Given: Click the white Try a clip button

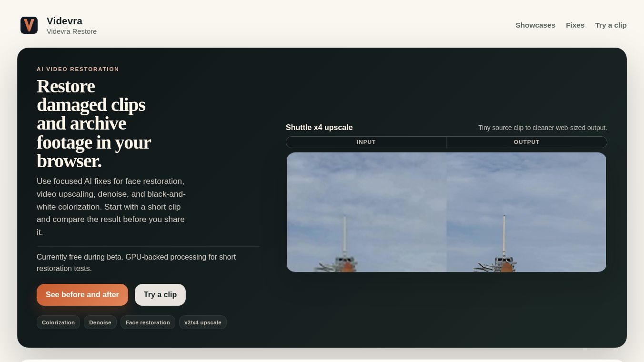Looking at the screenshot, I should (x=160, y=295).
